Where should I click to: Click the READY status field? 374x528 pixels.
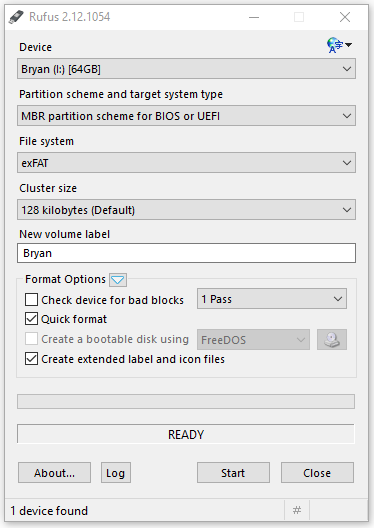[186, 434]
